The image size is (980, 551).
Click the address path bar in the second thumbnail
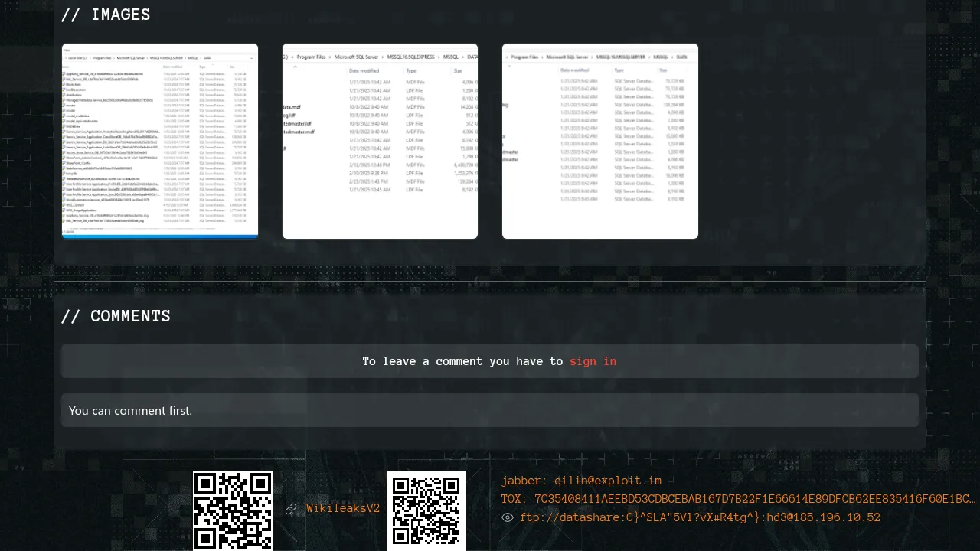pyautogui.click(x=380, y=57)
